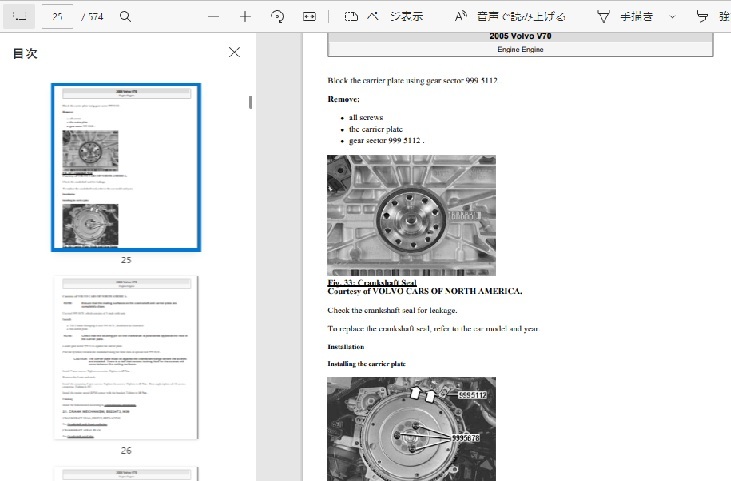
Task: Close the 目次 sidebar panel
Action: [x=234, y=52]
